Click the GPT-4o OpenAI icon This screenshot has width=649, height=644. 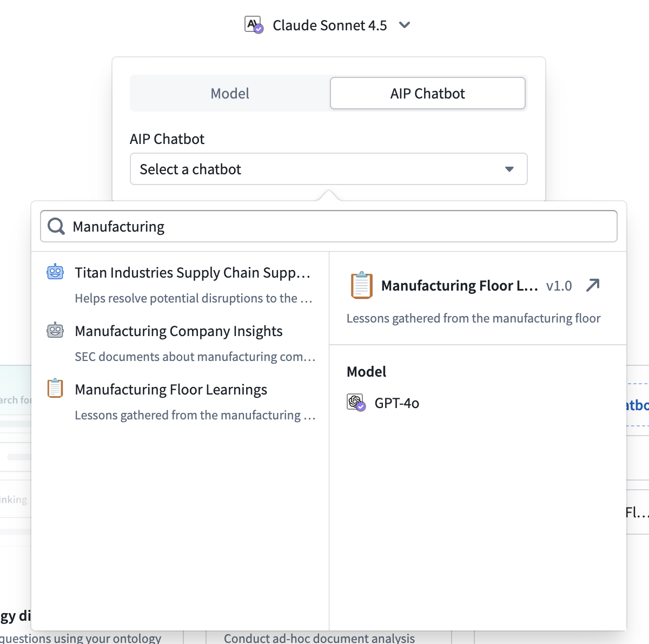(355, 403)
